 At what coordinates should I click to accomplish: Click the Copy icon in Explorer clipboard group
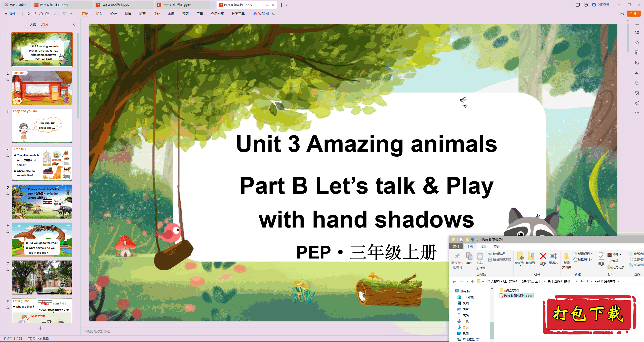point(469,256)
